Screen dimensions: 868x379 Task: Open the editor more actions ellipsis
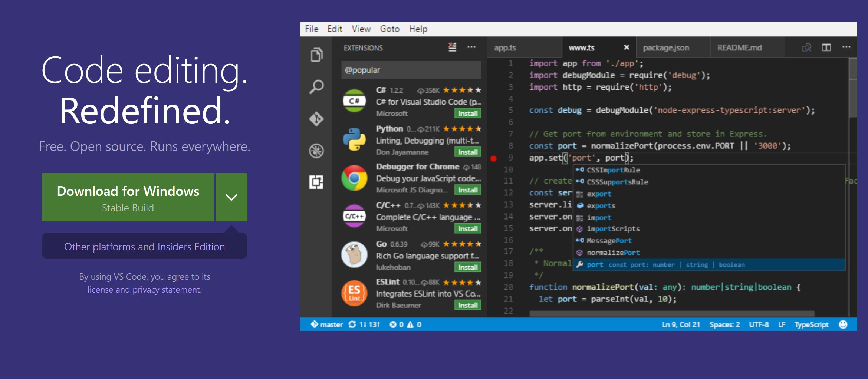pyautogui.click(x=846, y=47)
